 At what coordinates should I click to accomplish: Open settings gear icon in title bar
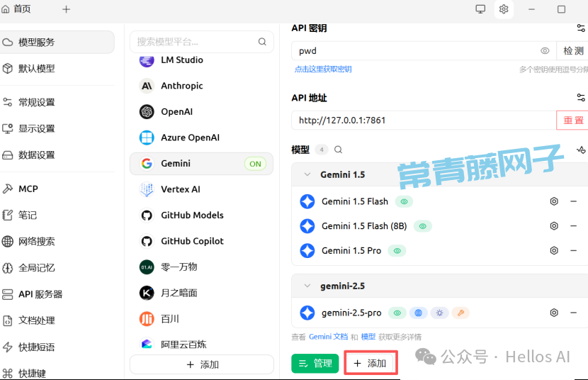504,9
